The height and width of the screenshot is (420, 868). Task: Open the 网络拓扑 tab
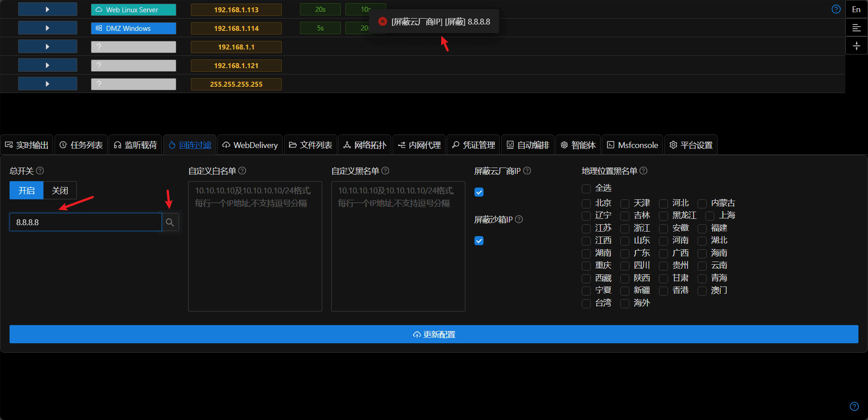coord(365,145)
